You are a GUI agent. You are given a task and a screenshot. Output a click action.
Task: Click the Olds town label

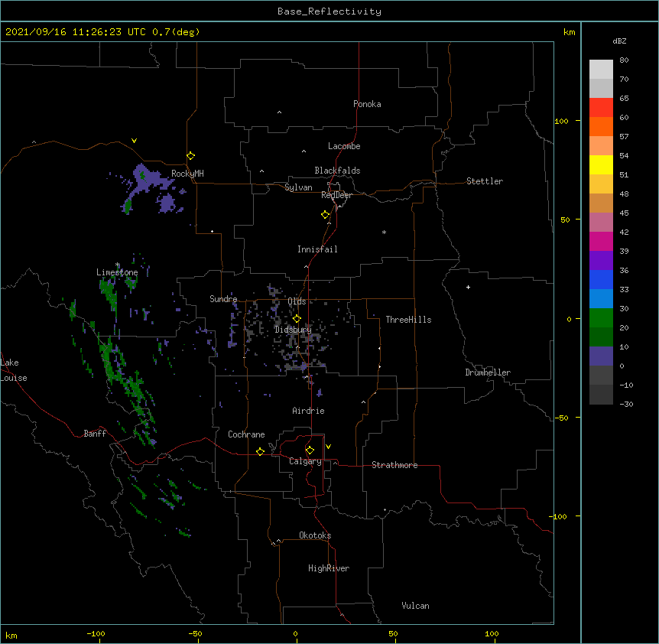pyautogui.click(x=297, y=301)
